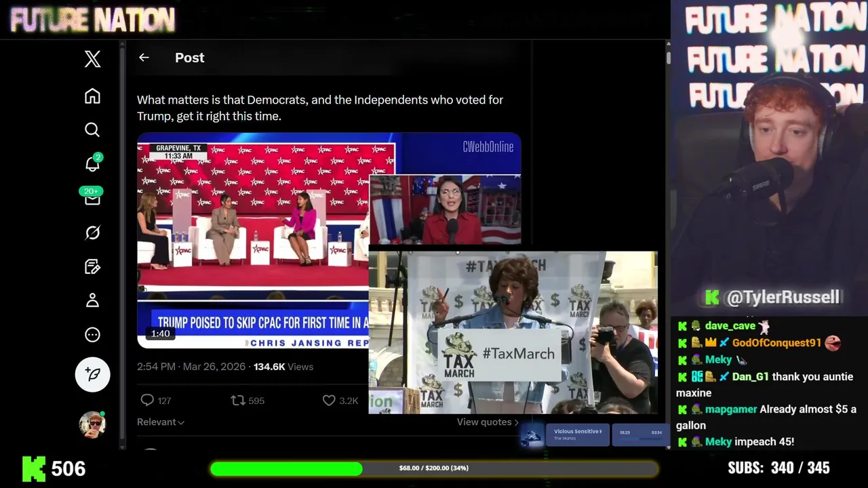Open the account avatar in sidebar
This screenshot has width=868, height=488.
coord(92,424)
